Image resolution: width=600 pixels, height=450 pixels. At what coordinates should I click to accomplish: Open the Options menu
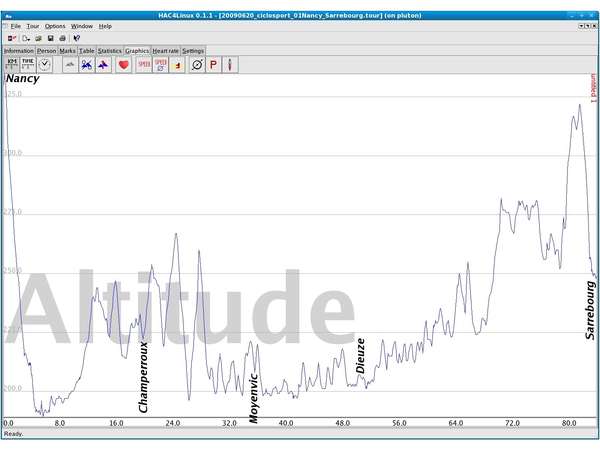coord(55,26)
